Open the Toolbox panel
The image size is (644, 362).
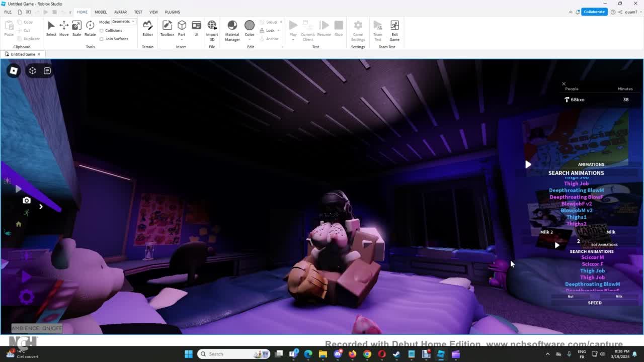[167, 28]
